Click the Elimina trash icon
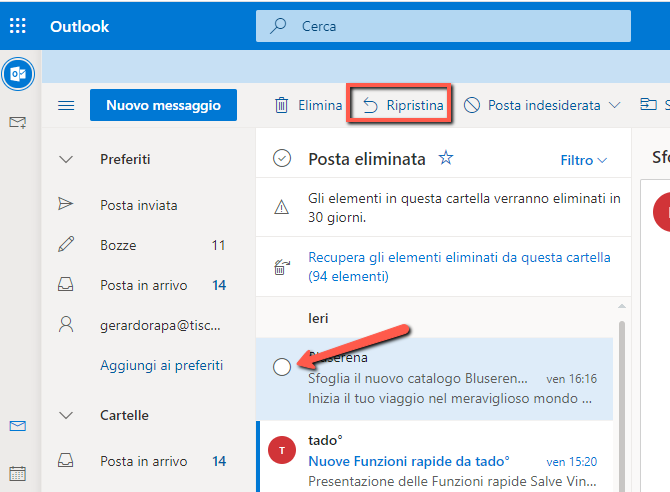This screenshot has width=670, height=492. pos(281,105)
